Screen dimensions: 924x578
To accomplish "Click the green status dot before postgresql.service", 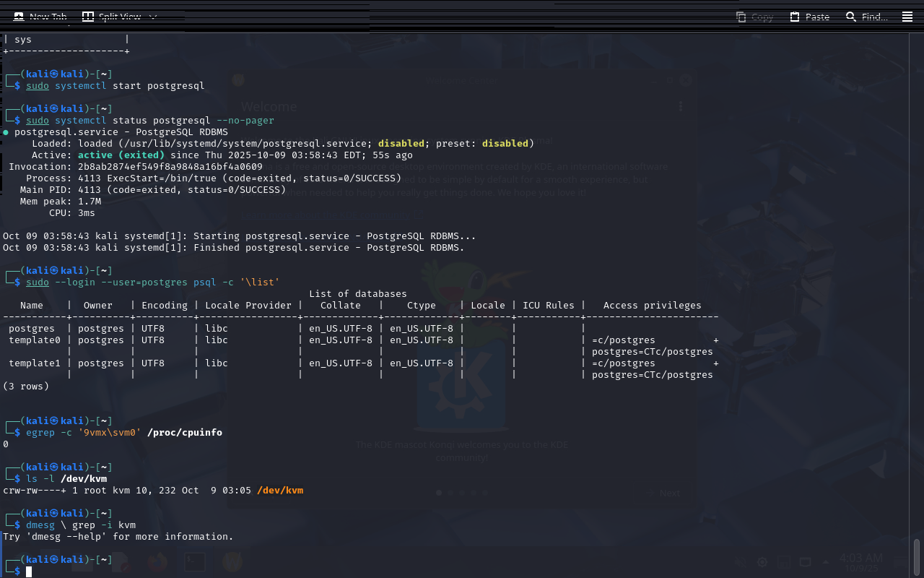I will click(6, 132).
